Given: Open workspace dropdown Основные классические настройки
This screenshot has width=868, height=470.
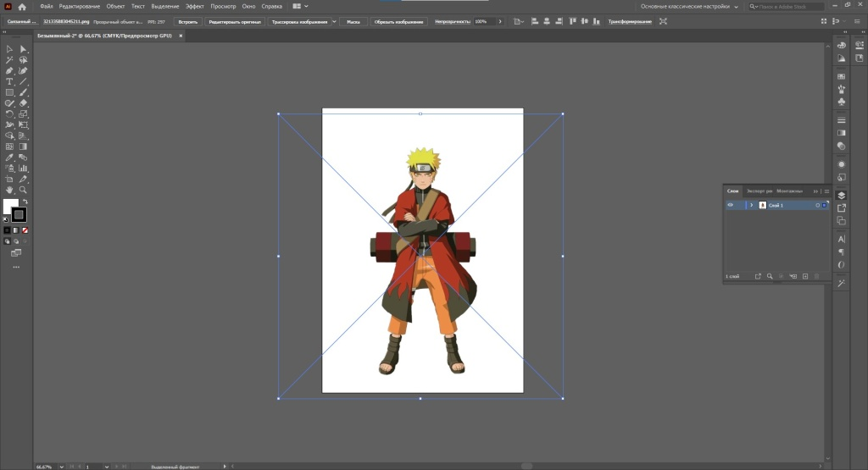Looking at the screenshot, I should [x=689, y=7].
